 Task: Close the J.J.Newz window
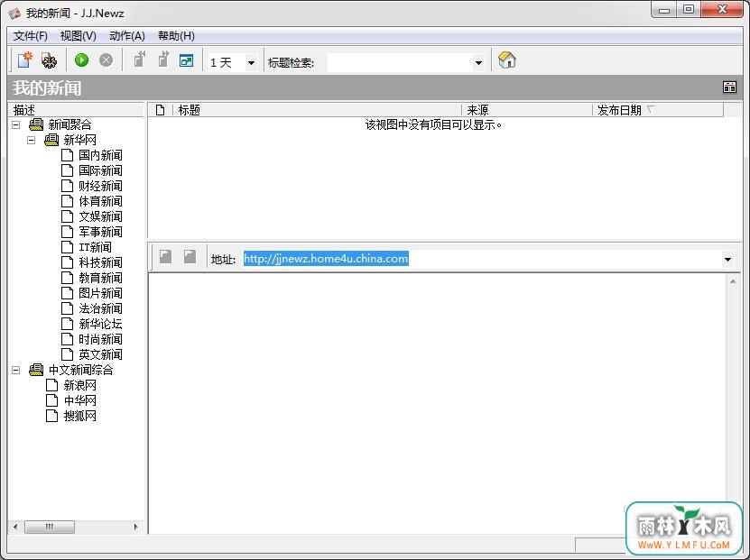pos(722,10)
